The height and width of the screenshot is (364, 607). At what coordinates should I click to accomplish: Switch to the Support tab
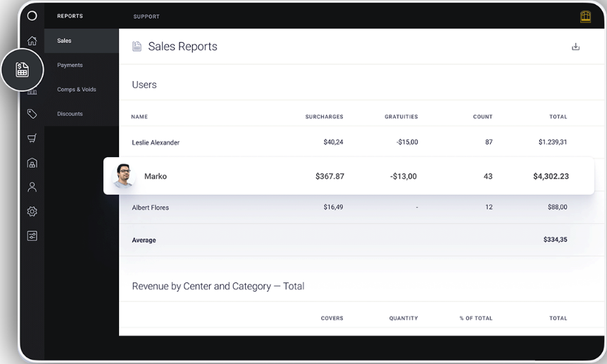coord(146,16)
